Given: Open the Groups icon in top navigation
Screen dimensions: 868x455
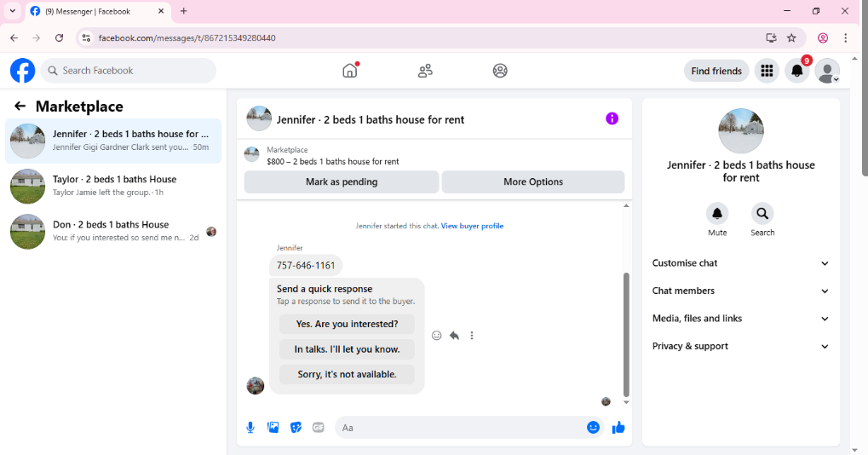Looking at the screenshot, I should point(500,71).
